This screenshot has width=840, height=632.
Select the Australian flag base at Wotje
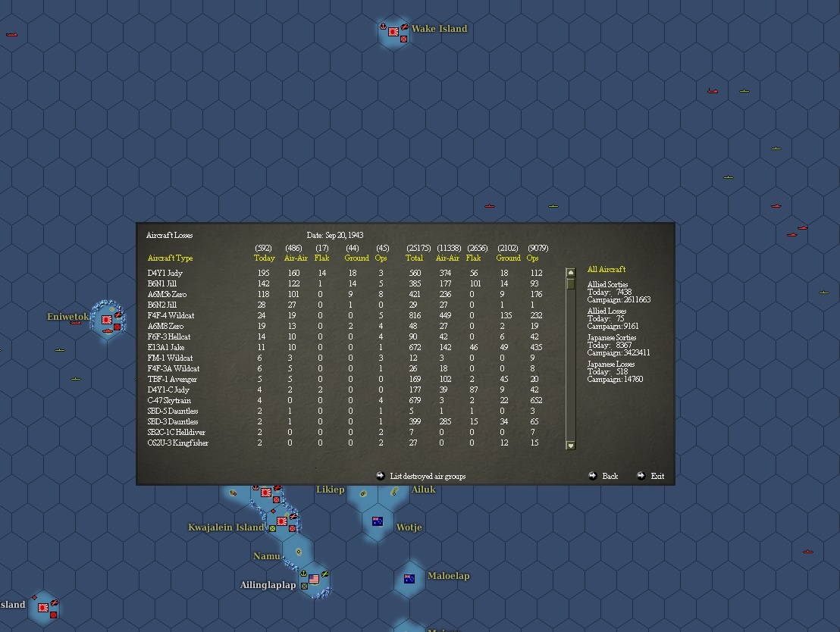(x=377, y=521)
